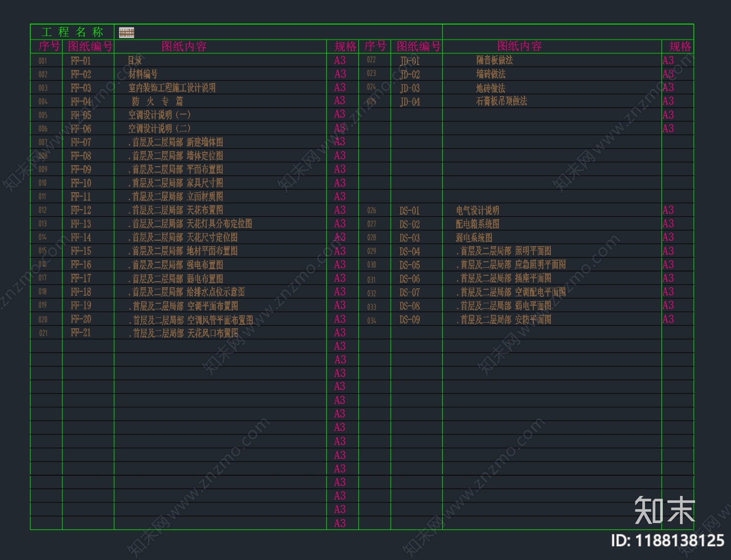Click drawing number FF-17
This screenshot has height=560, width=731.
81,278
